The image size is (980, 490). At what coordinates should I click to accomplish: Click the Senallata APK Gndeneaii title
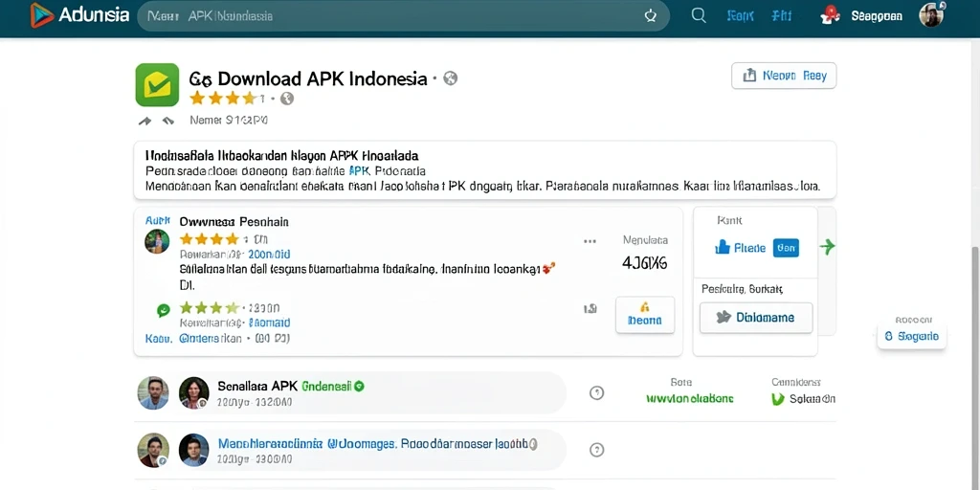(x=284, y=387)
